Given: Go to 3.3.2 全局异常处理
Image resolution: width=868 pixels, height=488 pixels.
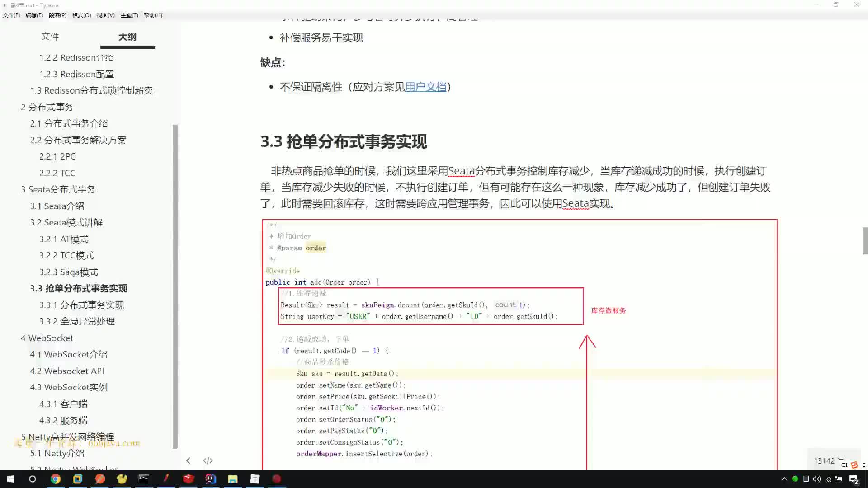Looking at the screenshot, I should tap(77, 321).
